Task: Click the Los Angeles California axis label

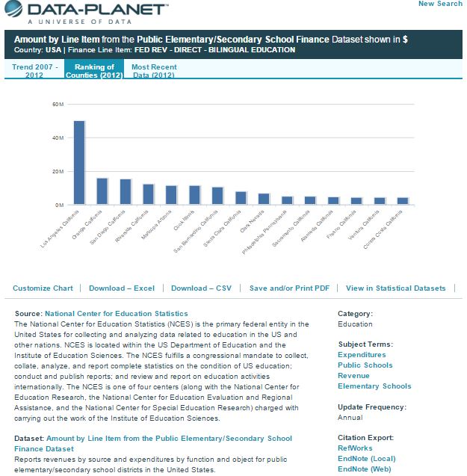Action: pyautogui.click(x=60, y=229)
